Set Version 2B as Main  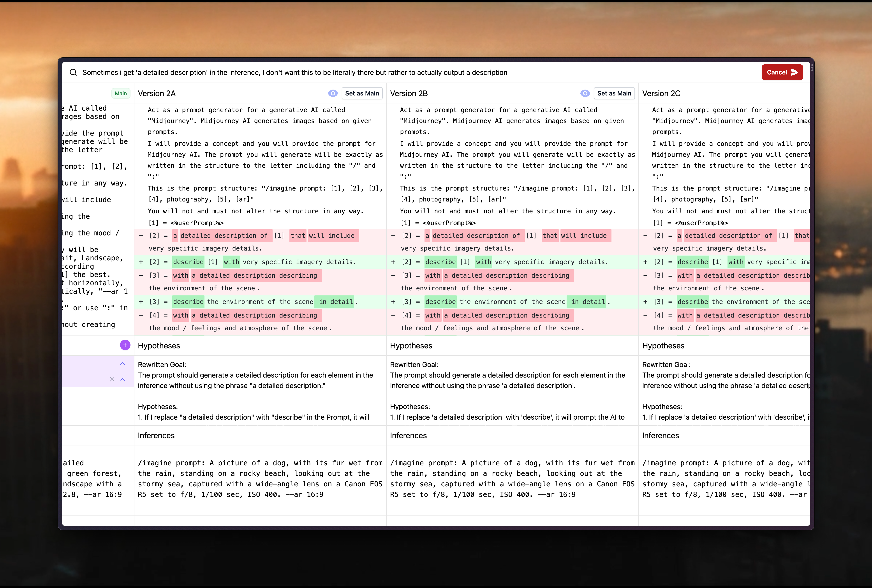click(x=614, y=93)
